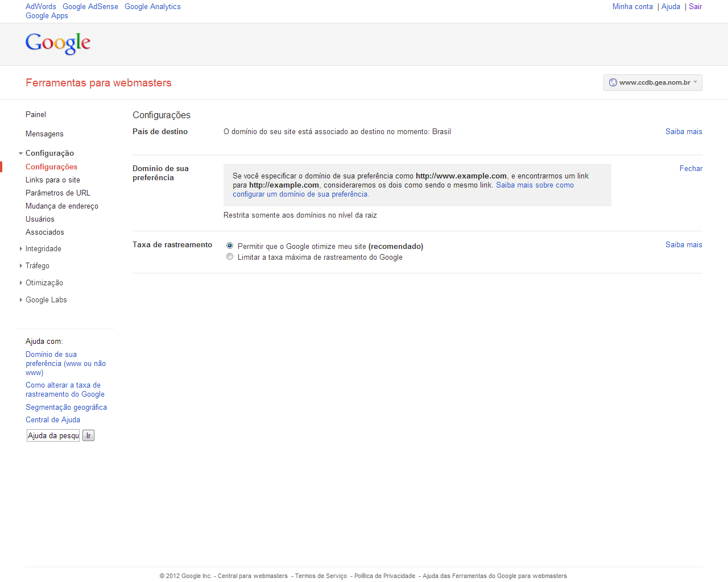This screenshot has width=728, height=582.
Task: Open Google Analytics from top bar
Action: coord(152,6)
